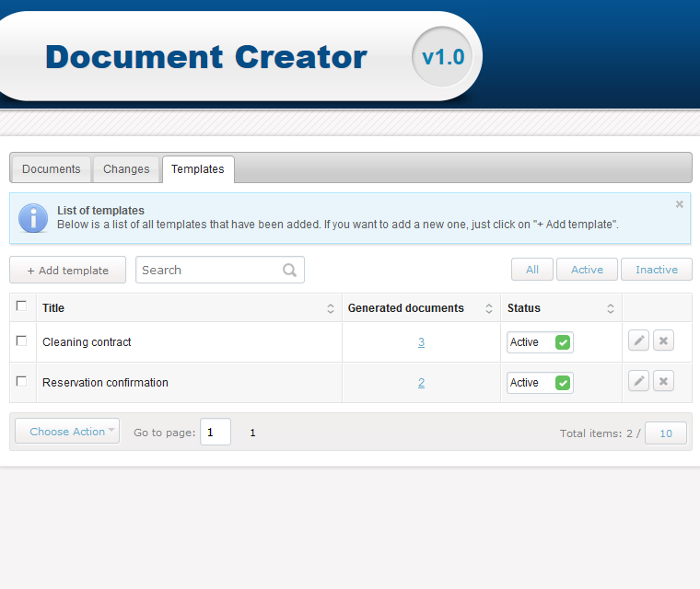Screen dimensions: 700x589
Task: Click the Go to page input field
Action: (216, 432)
